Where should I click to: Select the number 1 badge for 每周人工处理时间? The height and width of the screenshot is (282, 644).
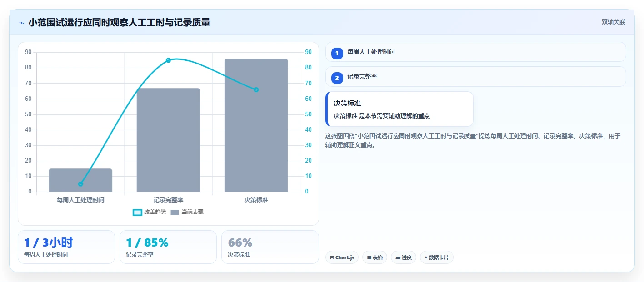click(x=337, y=54)
